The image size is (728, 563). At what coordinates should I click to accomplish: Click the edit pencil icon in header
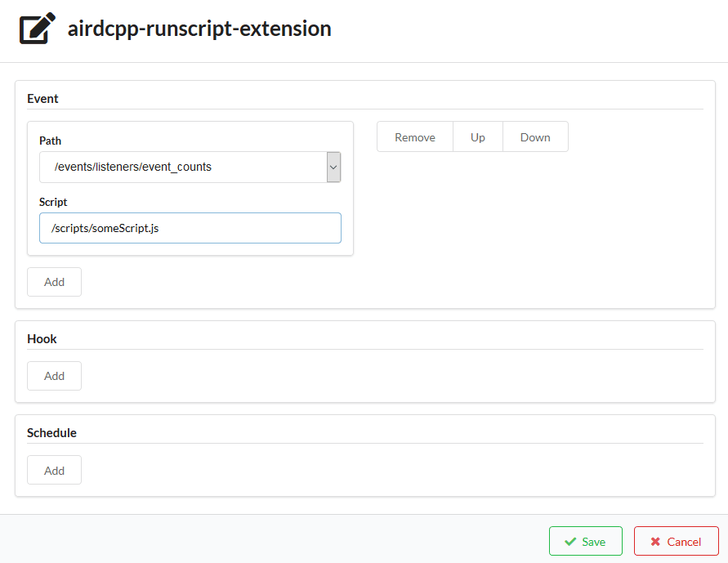coord(37,29)
